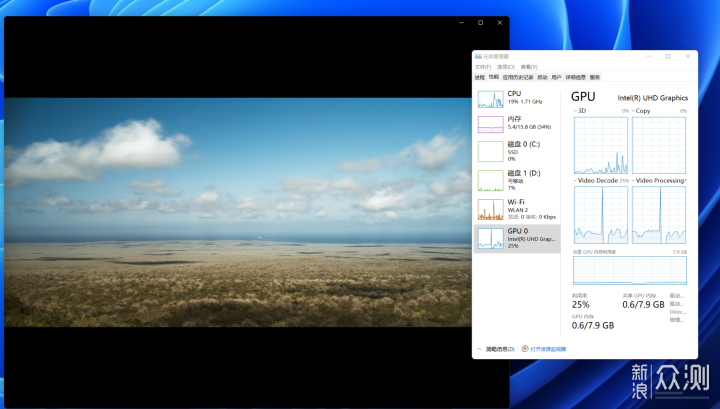
Task: Click the Video Processing usage graph
Action: click(x=659, y=215)
